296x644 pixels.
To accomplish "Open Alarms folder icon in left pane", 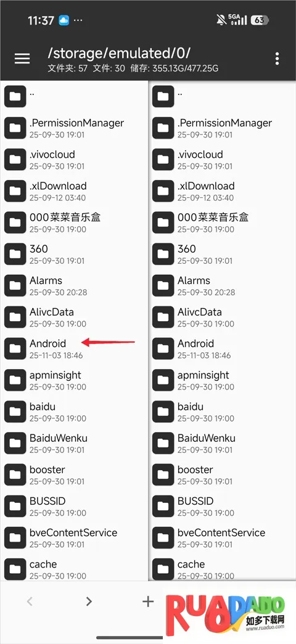I will pyautogui.click(x=15, y=286).
